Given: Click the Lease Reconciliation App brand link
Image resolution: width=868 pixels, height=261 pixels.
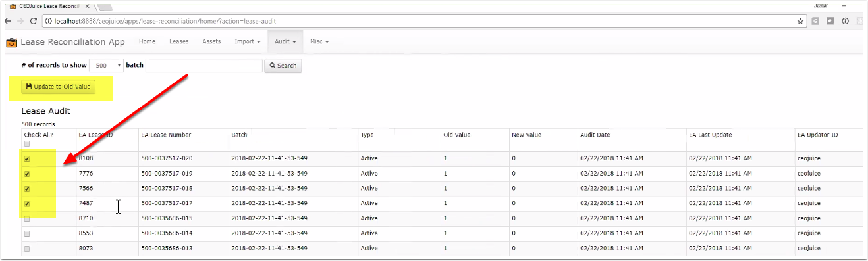Looking at the screenshot, I should point(72,42).
